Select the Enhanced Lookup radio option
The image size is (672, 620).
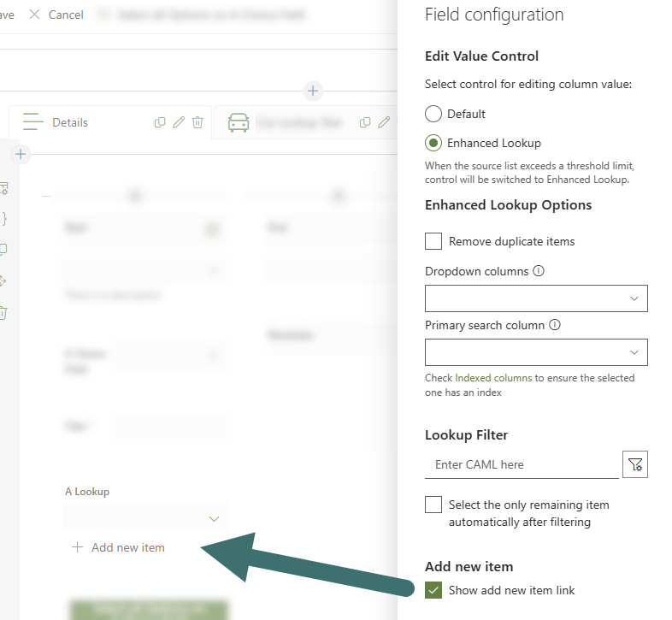(433, 143)
